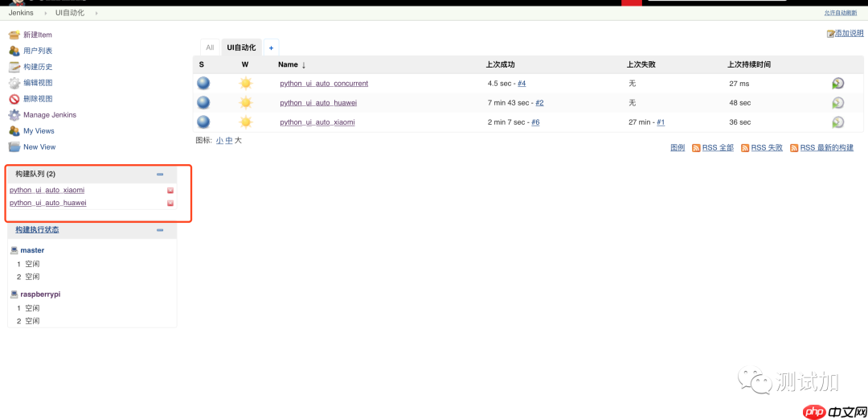Click the RSS 全部 feed link

pyautogui.click(x=718, y=148)
